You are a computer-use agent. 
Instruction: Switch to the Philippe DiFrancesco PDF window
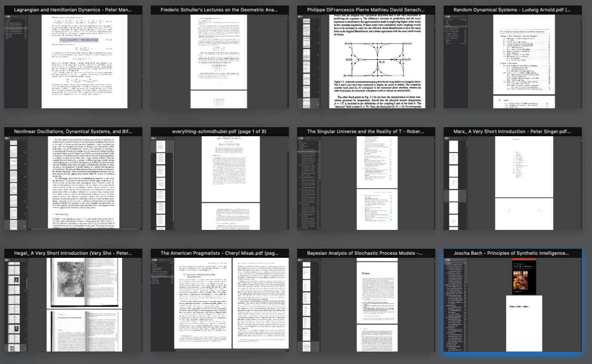pos(366,57)
